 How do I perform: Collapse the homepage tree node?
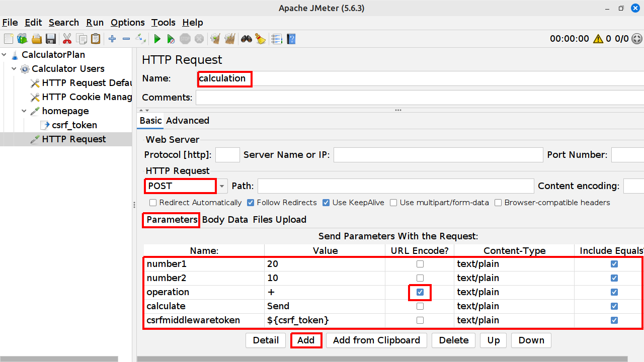[24, 111]
